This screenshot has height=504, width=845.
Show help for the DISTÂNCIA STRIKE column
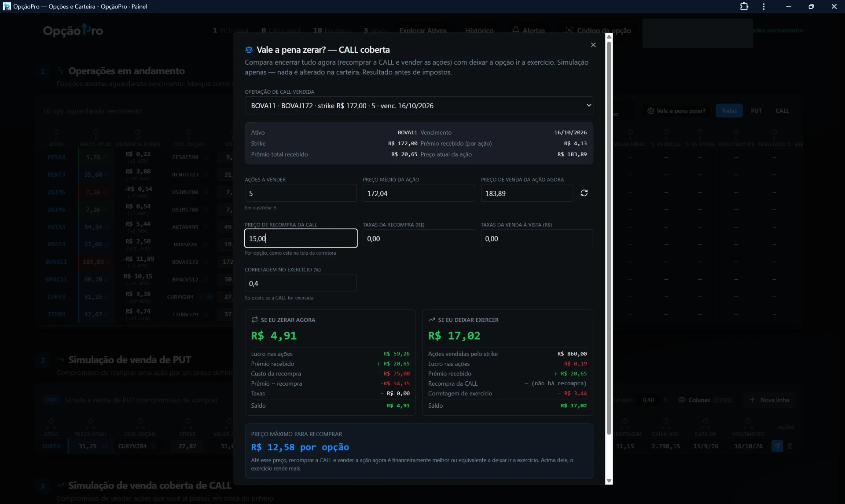138,132
